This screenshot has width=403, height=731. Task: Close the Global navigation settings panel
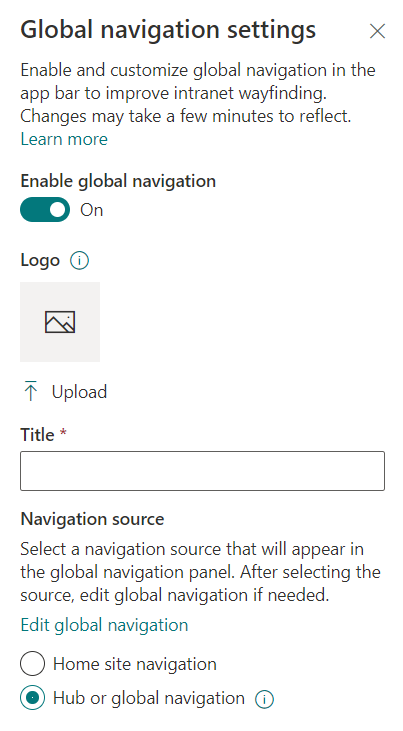coord(377,31)
